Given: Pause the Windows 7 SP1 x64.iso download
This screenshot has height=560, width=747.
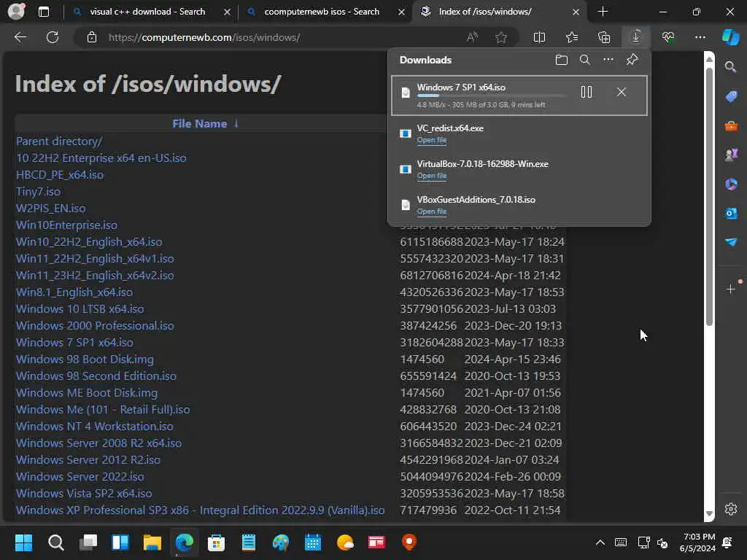Looking at the screenshot, I should [587, 92].
